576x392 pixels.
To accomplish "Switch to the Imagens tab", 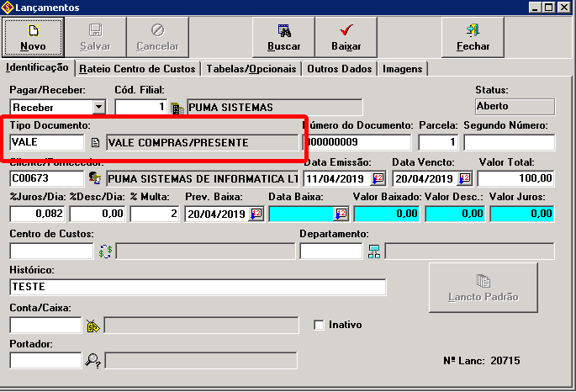I will (402, 68).
